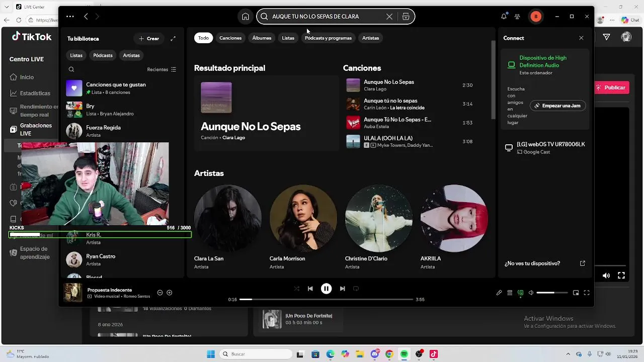Viewport: 644px width, 362px height.
Task: Open friend activity icon in top bar
Action: click(517, 17)
